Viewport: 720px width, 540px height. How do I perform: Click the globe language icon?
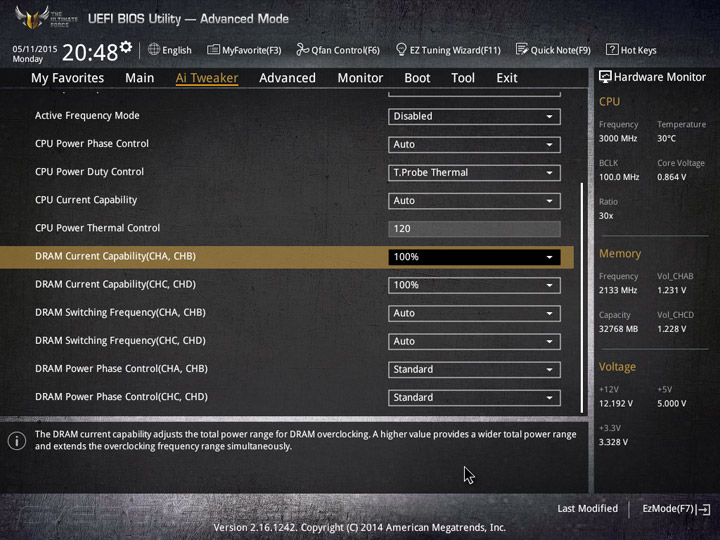[154, 50]
